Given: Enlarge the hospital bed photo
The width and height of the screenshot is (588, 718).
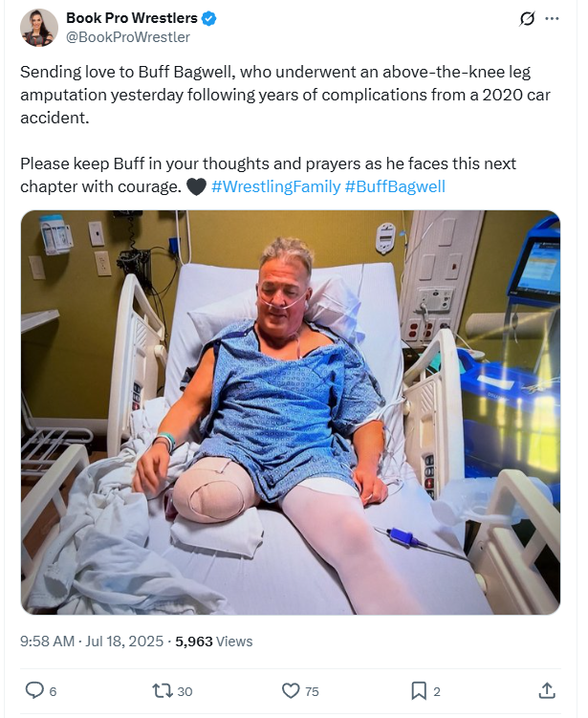Looking at the screenshot, I should click(290, 411).
